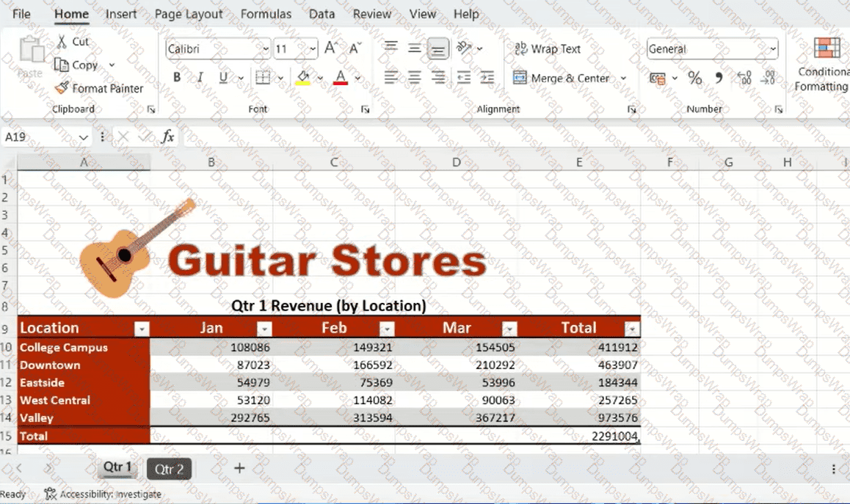Viewport: 850px width, 504px height.
Task: Click the center align text icon
Action: pos(415,78)
